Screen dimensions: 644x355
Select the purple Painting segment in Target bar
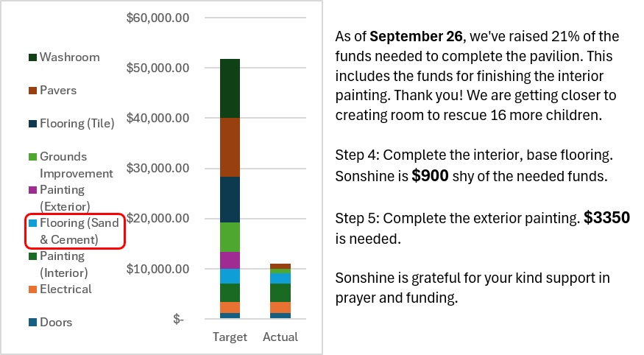click(x=230, y=260)
